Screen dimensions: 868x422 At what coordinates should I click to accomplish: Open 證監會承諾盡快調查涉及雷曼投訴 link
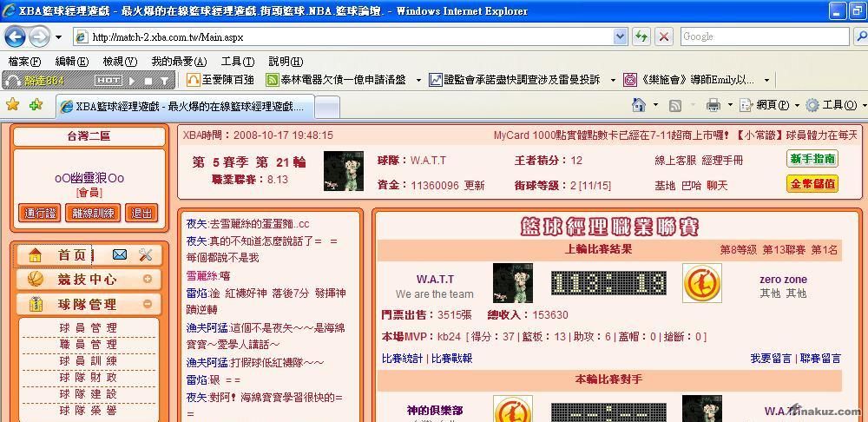(x=515, y=80)
